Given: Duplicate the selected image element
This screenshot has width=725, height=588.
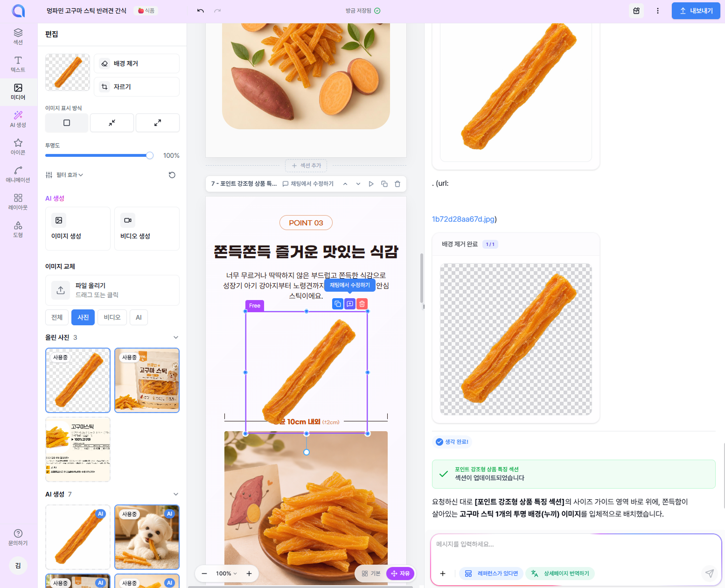Looking at the screenshot, I should pyautogui.click(x=338, y=304).
